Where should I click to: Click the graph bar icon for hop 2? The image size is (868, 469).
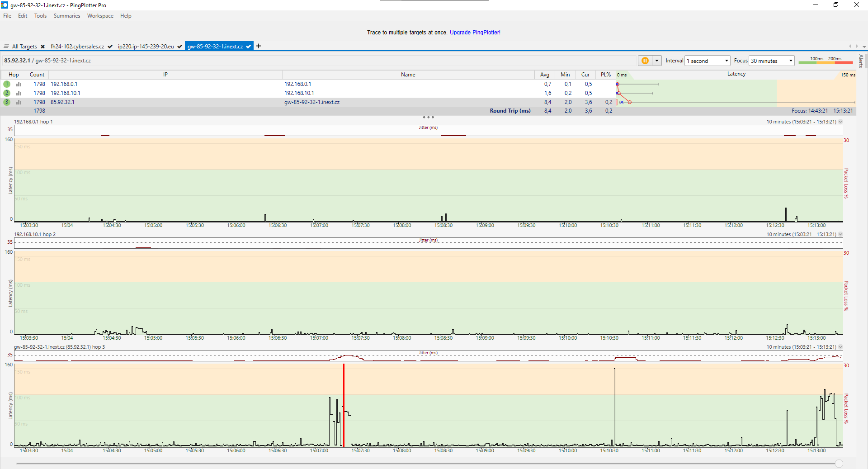pos(19,93)
